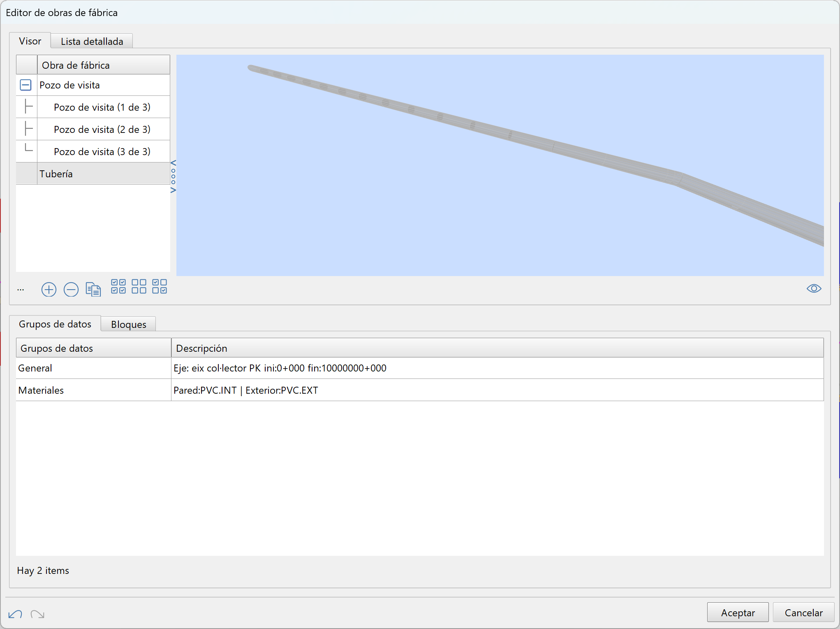
Task: Select the Materiales data group row
Action: coord(41,390)
